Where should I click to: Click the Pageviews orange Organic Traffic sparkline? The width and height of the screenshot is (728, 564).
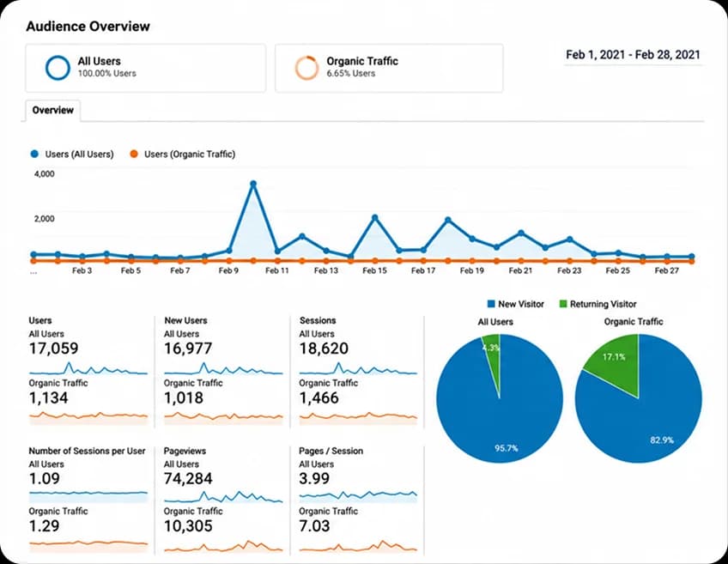pos(223,546)
